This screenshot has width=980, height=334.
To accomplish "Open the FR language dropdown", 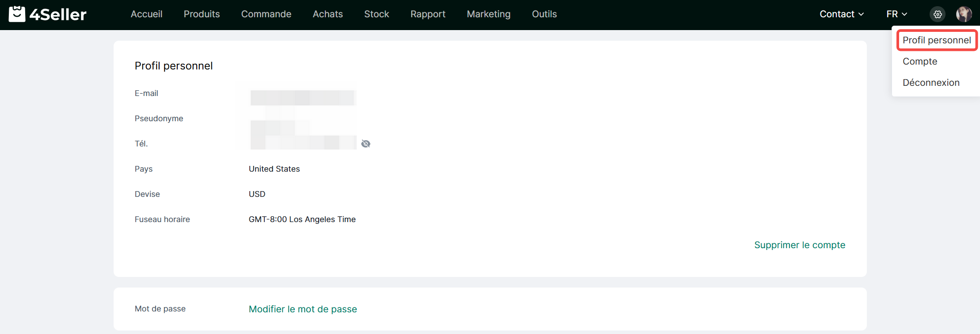I will click(x=896, y=14).
